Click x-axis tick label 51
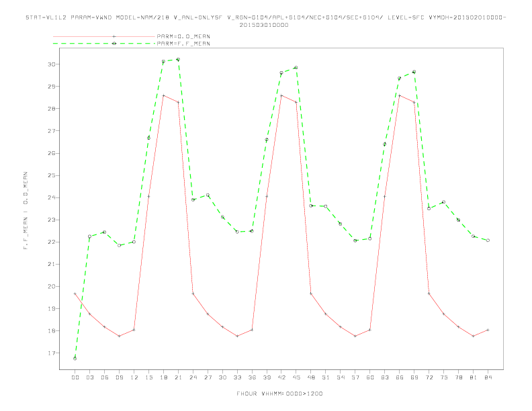Screen dimensions: 532x411 click(x=326, y=377)
